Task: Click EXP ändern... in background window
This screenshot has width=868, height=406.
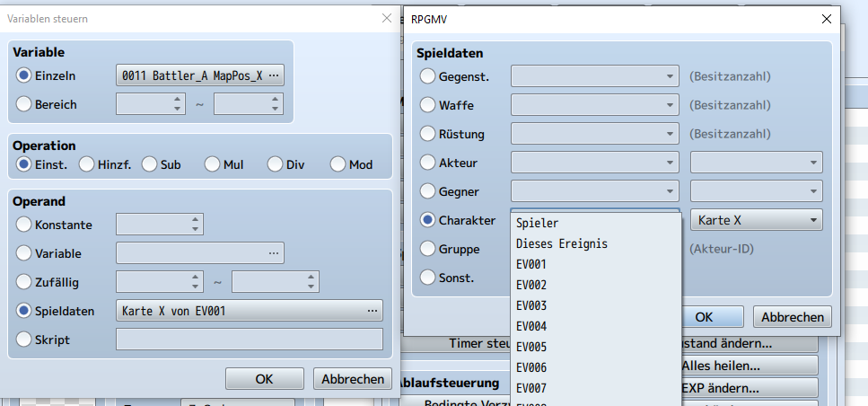Action: tap(750, 388)
